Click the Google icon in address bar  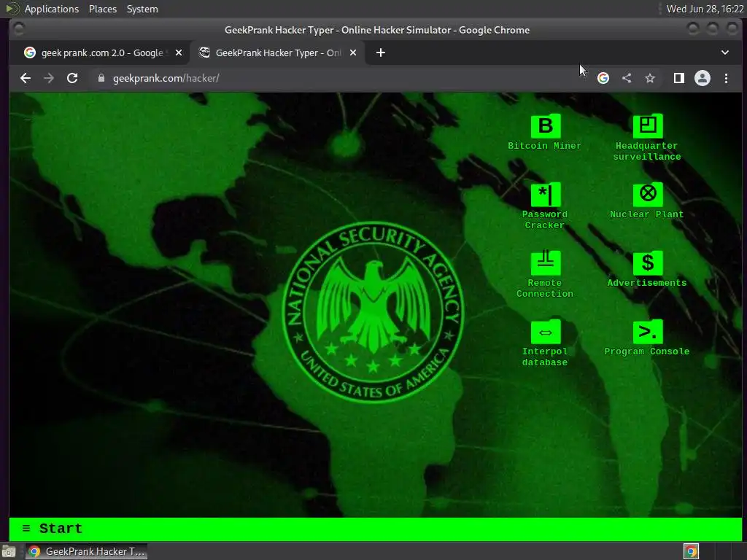[x=603, y=78]
